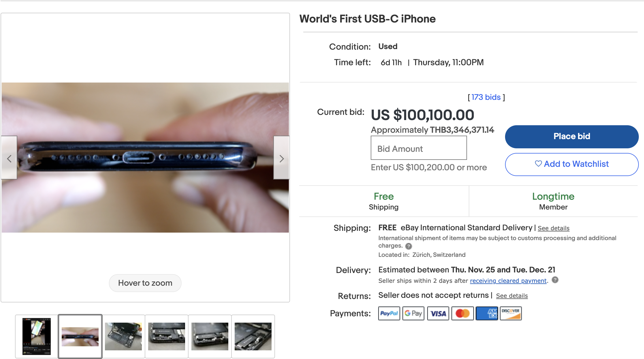Select the last thumbnail in the gallery
Viewport: 644px width, 359px height.
[253, 336]
